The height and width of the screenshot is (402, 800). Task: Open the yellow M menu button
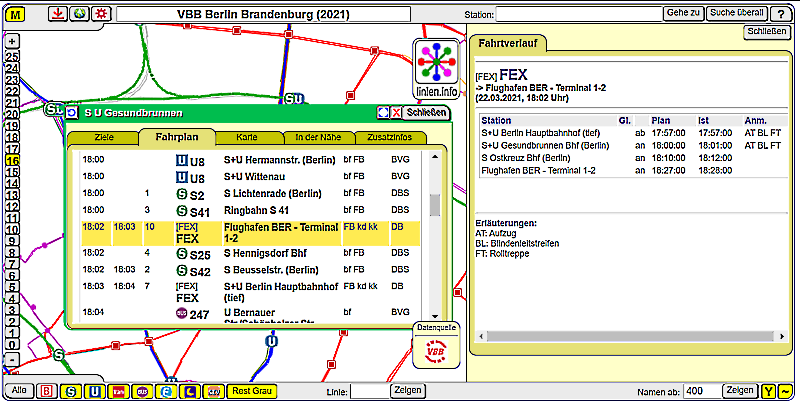tap(16, 14)
